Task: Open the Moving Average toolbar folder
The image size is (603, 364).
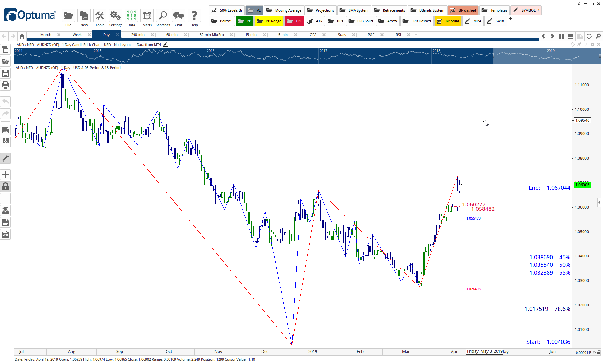Action: [x=284, y=10]
